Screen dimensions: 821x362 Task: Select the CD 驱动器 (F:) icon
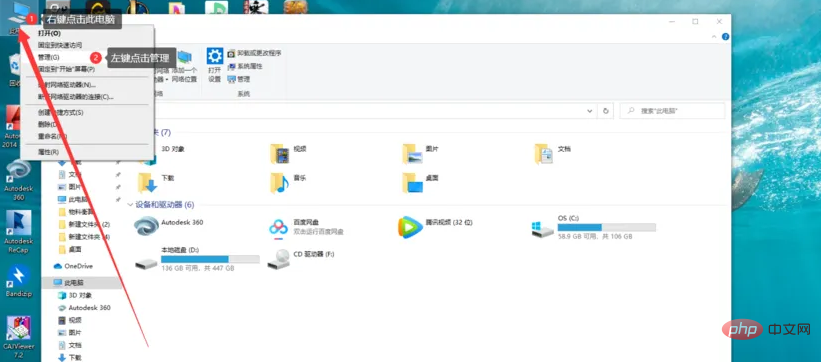point(278,259)
